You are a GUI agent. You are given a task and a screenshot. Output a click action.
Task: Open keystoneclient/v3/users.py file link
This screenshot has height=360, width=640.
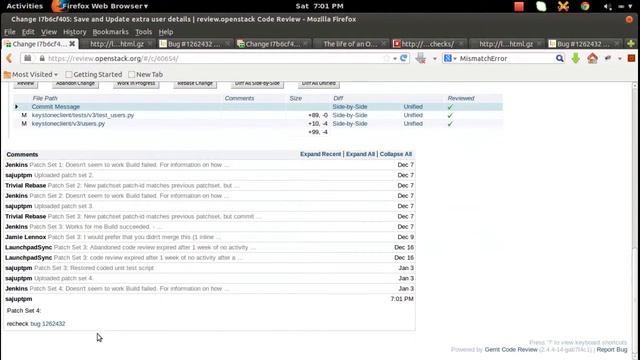coord(68,124)
